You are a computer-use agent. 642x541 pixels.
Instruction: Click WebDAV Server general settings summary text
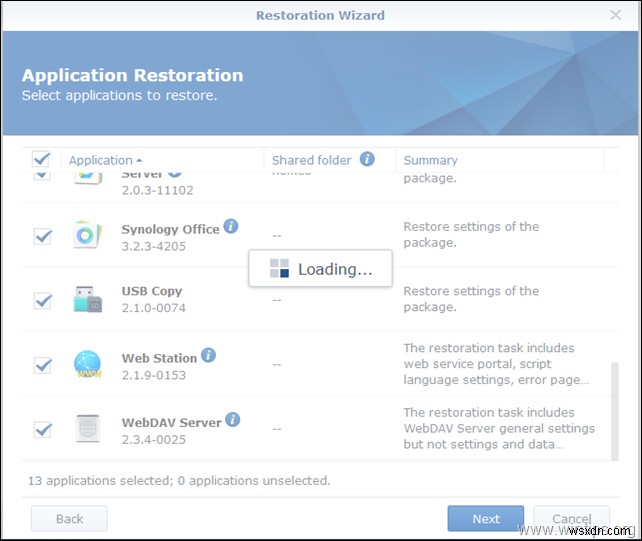coord(499,428)
